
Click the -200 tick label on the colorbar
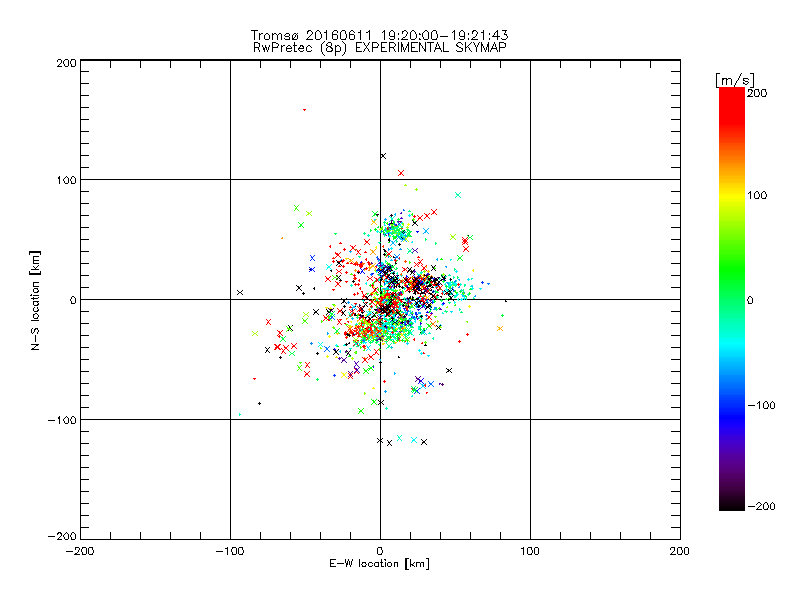pyautogui.click(x=761, y=506)
